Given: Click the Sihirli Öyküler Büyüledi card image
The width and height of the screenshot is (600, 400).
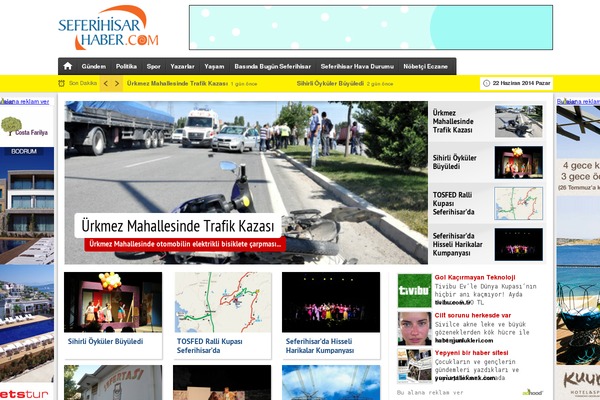Looking at the screenshot, I should (113, 302).
